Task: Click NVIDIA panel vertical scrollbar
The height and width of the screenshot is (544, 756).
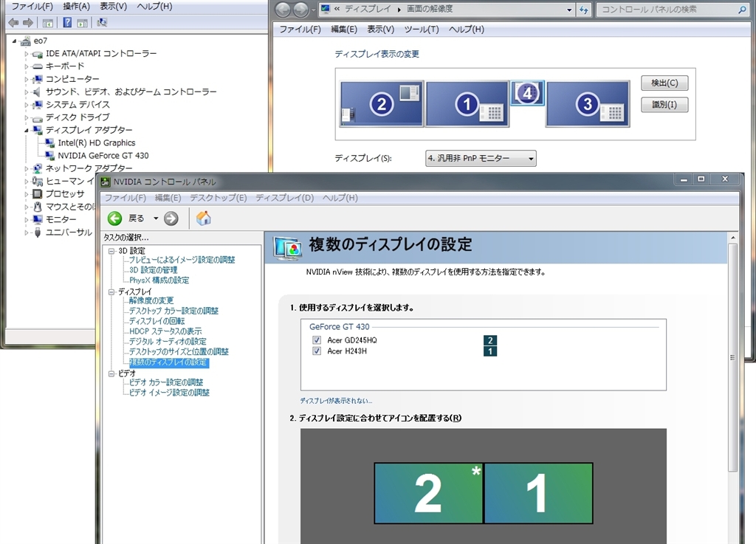Action: coord(733,357)
